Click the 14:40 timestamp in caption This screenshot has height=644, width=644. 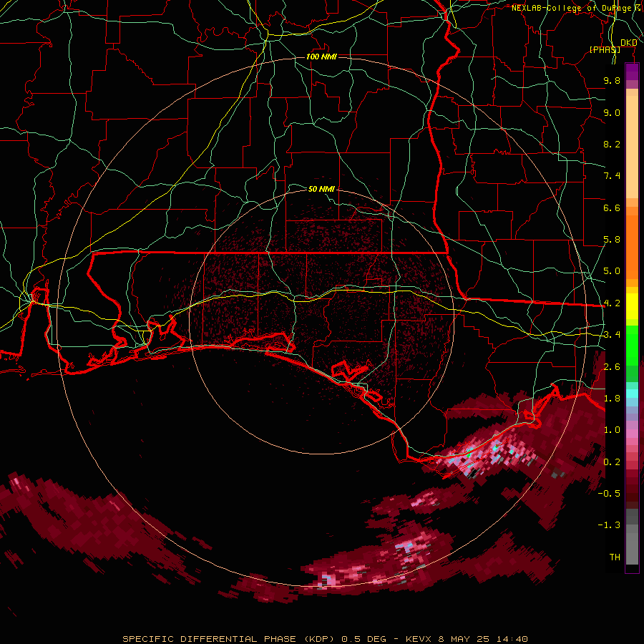pos(512,639)
